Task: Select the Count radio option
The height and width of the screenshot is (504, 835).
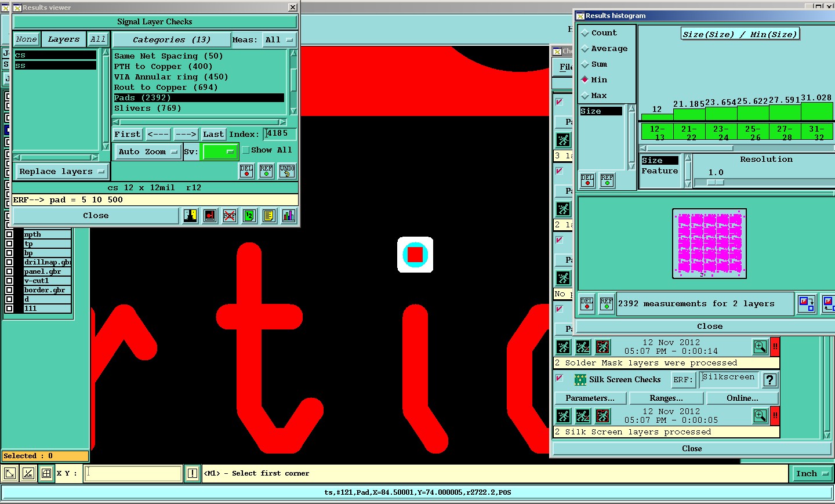Action: pyautogui.click(x=585, y=33)
